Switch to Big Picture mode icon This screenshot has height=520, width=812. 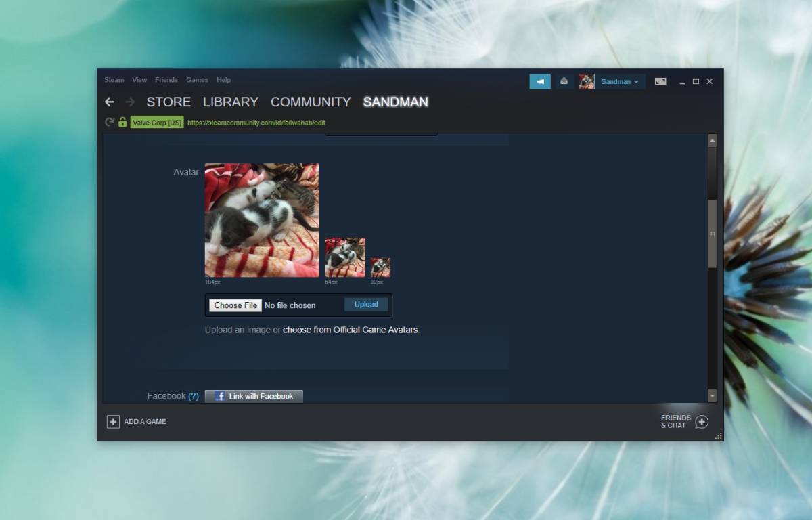pyautogui.click(x=660, y=81)
